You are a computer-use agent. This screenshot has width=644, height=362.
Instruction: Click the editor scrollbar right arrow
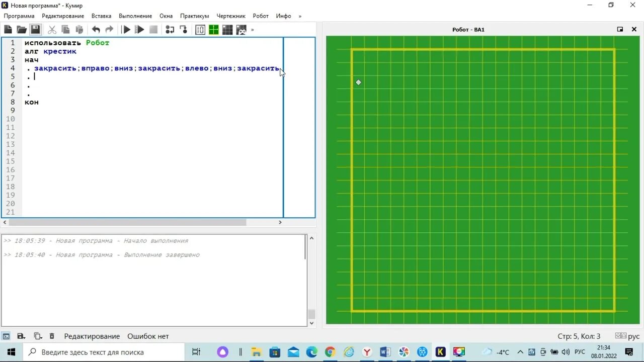(280, 222)
